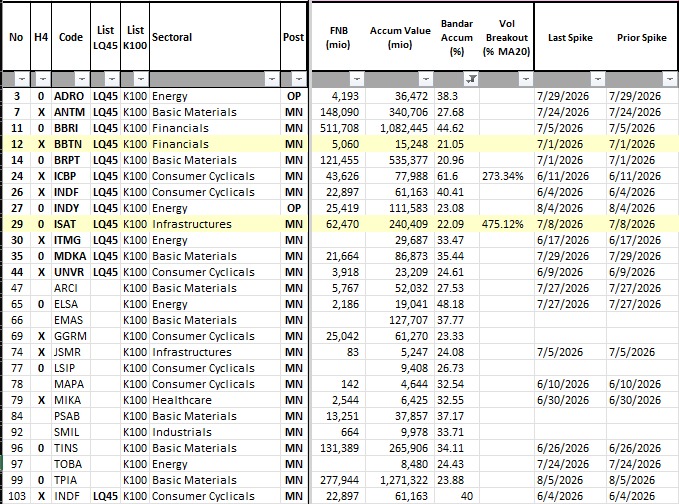This screenshot has width=679, height=504.
Task: Select the TPIA code cell
Action: tap(71, 481)
